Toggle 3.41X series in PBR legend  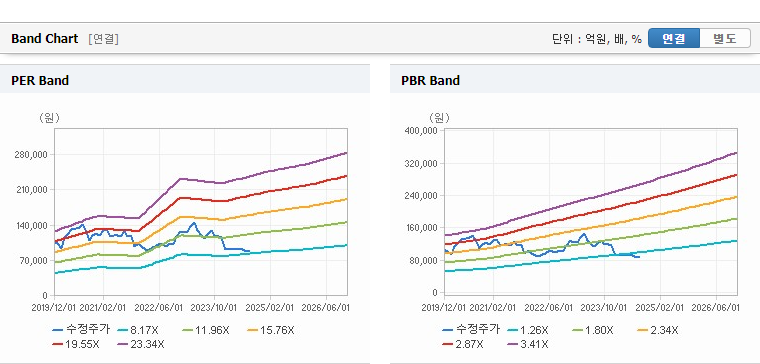(x=527, y=344)
